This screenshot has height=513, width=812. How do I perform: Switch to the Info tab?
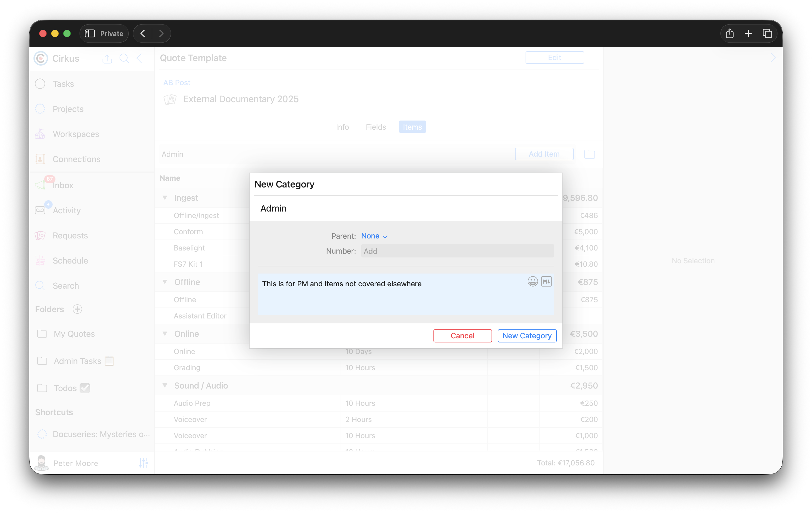(x=342, y=127)
